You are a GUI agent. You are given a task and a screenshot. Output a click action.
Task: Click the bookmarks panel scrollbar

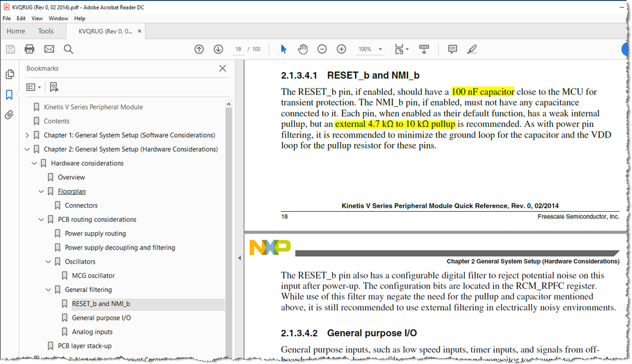pos(228,229)
